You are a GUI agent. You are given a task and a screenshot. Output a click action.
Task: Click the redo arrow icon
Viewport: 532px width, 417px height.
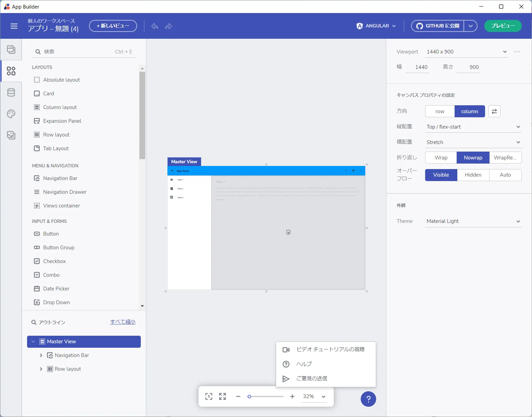click(169, 26)
